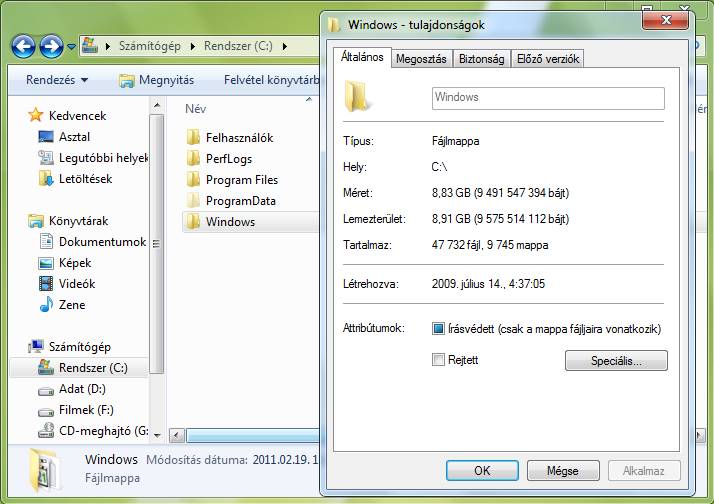Screen dimensions: 714x504
Task: Open Letöltések folder in sidebar
Action: click(85, 178)
